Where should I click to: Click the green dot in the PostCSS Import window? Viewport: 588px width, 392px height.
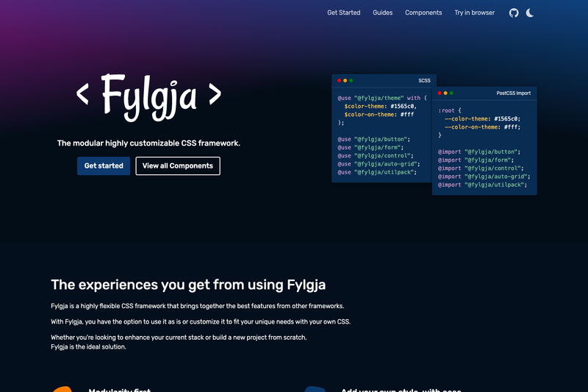[451, 93]
